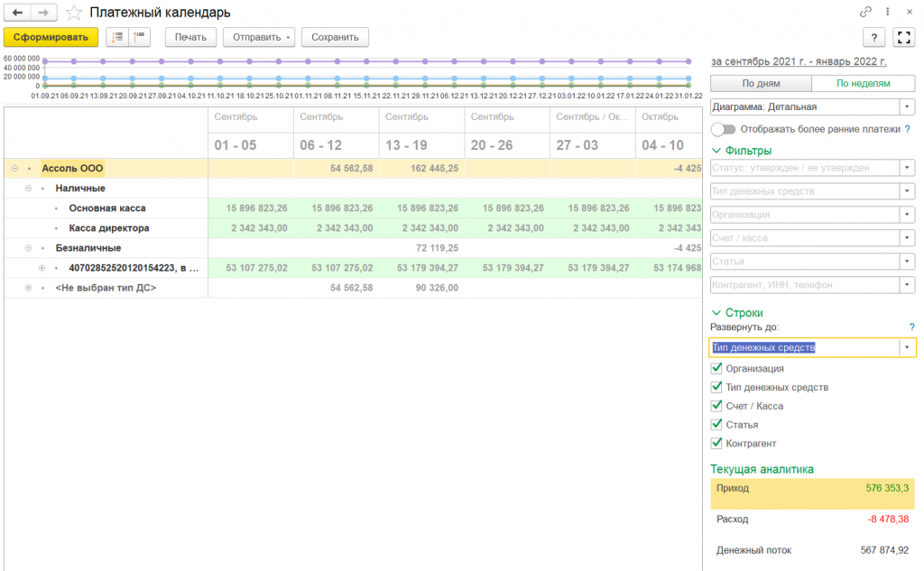The width and height of the screenshot is (924, 571).
Task: Open the Диаграмма: Детальная dropdown
Action: (907, 106)
